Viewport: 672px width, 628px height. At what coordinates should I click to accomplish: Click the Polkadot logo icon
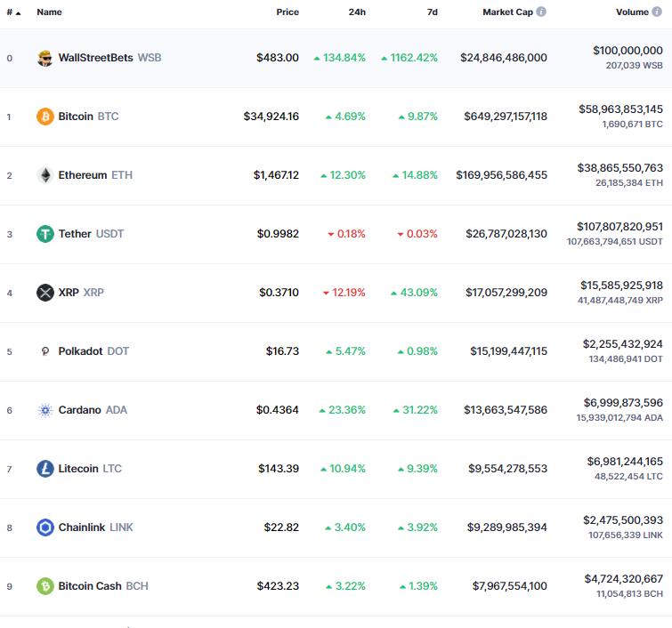pyautogui.click(x=45, y=351)
